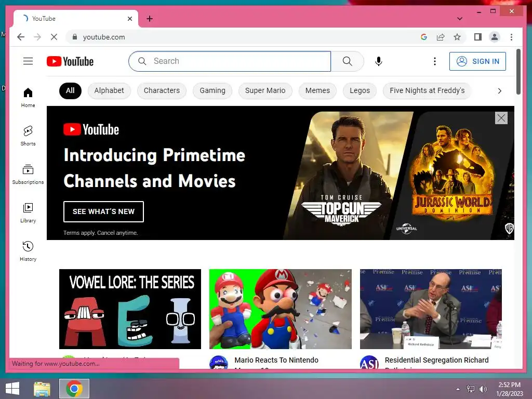532x399 pixels.
Task: Click the SIGN IN button
Action: pyautogui.click(x=478, y=61)
